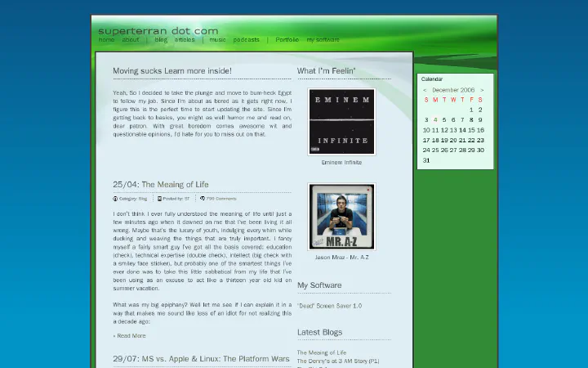Select day 8 in the calendar
588x368 pixels.
471,119
